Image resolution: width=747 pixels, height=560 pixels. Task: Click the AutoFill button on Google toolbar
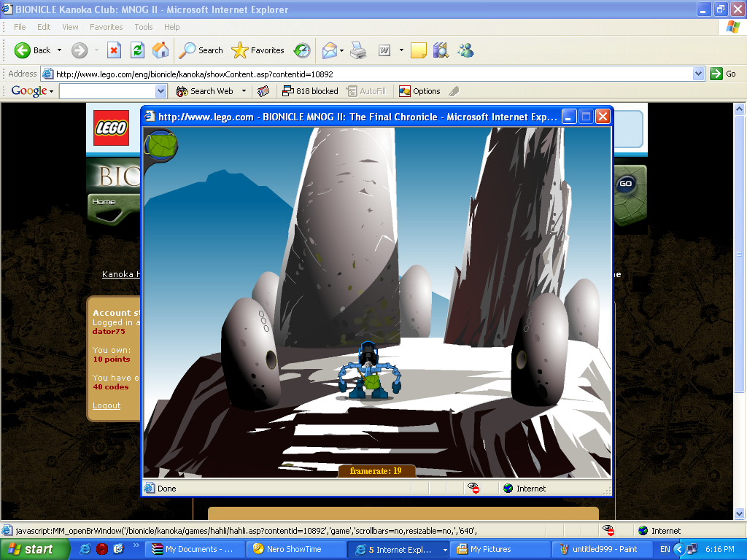pyautogui.click(x=366, y=91)
